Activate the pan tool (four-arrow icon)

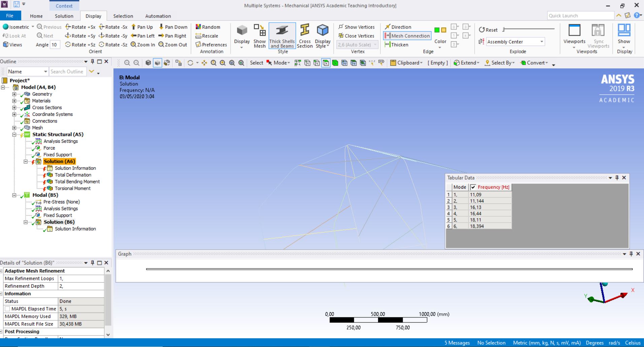tap(204, 63)
